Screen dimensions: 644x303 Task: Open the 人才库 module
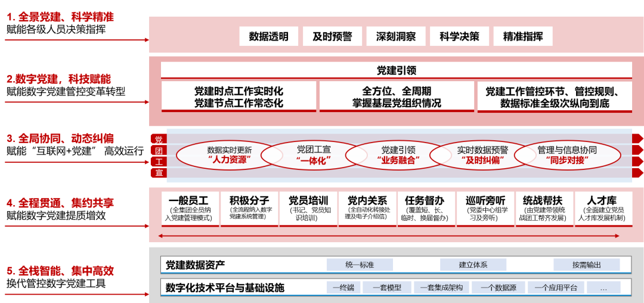[x=601, y=208]
